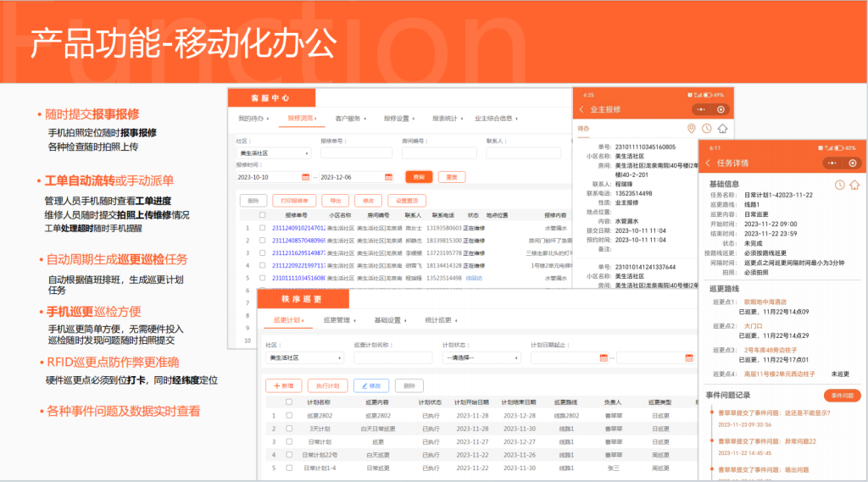This screenshot has height=482, width=868.
Task: Open repair order 2311220922199711 link
Action: 299,266
